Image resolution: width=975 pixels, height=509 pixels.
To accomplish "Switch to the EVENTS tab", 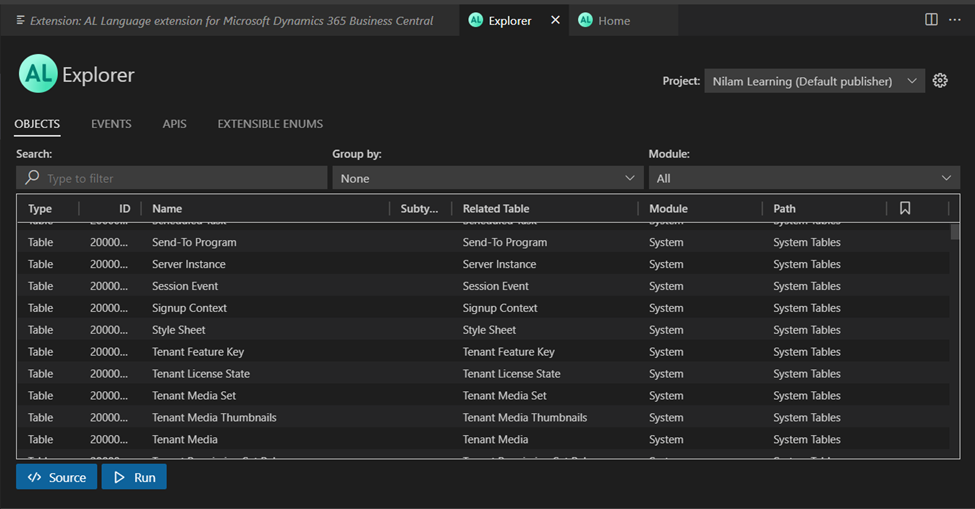I will coord(111,124).
